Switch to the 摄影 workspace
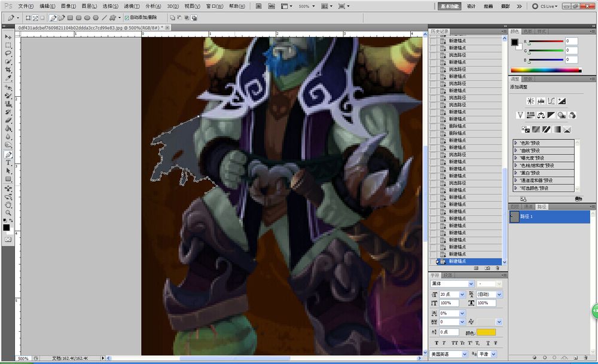 [x=505, y=6]
